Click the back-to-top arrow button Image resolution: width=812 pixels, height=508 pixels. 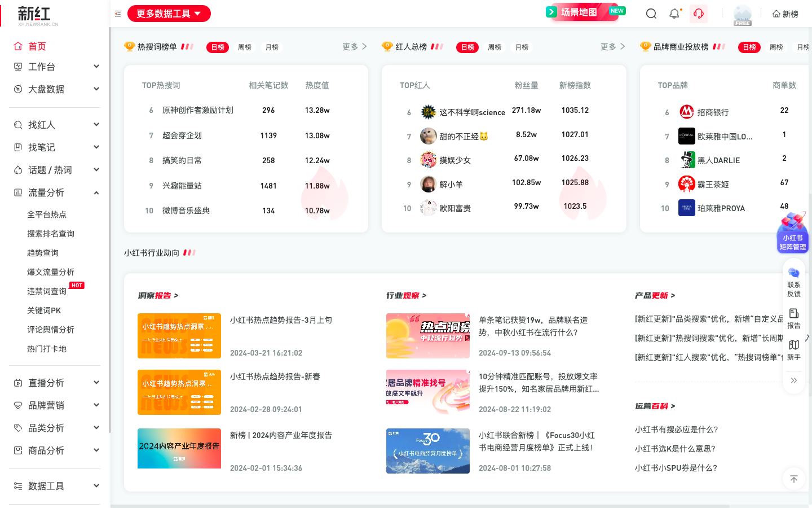[x=794, y=479]
